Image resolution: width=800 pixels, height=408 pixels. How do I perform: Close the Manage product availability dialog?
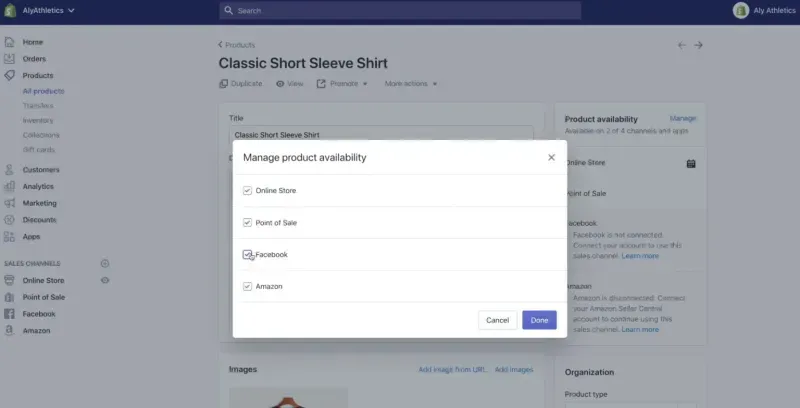pos(551,158)
